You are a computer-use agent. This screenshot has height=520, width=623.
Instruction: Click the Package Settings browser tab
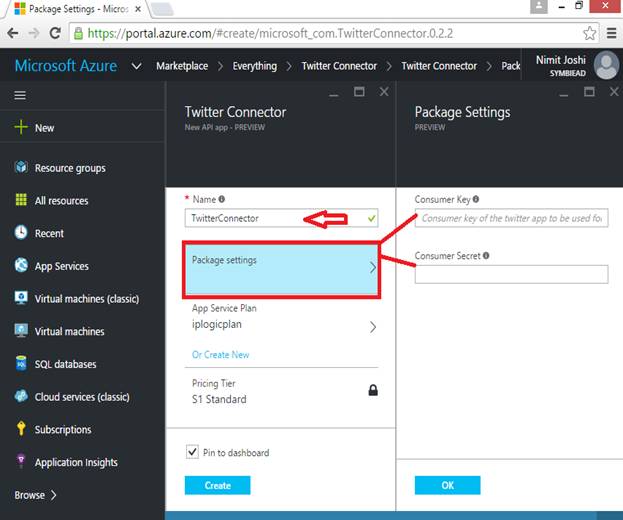(77, 9)
